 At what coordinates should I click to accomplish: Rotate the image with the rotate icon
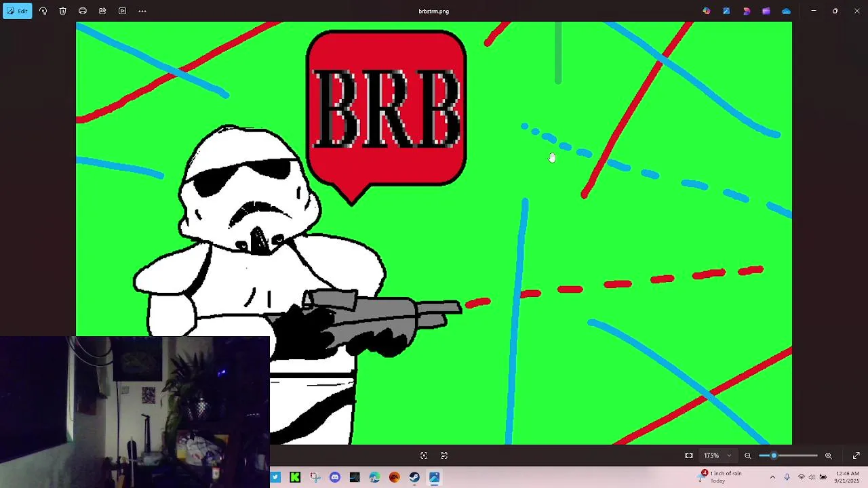[43, 11]
